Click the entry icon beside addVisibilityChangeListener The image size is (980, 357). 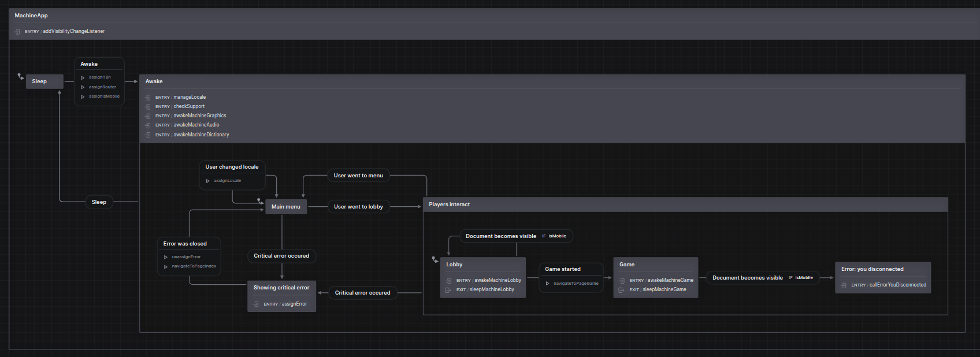tap(17, 31)
